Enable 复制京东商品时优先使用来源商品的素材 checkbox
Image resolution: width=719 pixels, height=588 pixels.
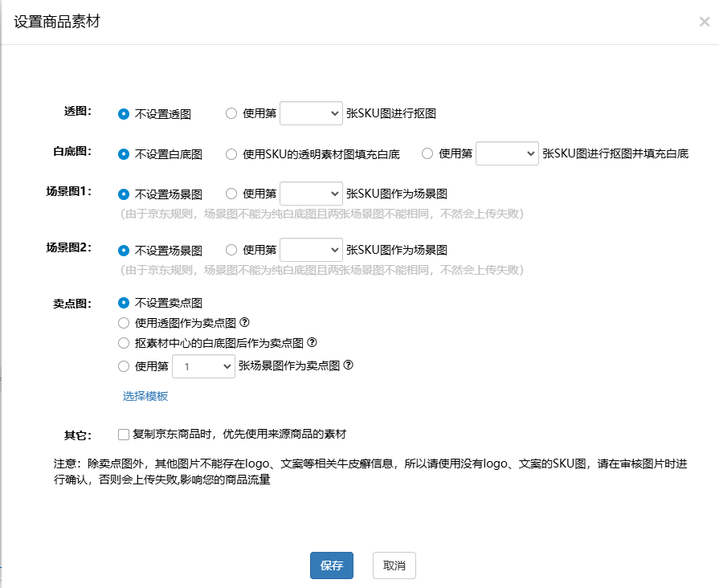[x=124, y=435]
